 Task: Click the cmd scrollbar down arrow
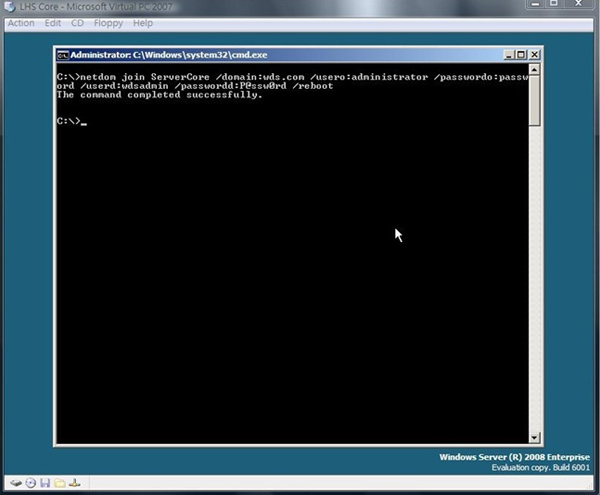[535, 436]
